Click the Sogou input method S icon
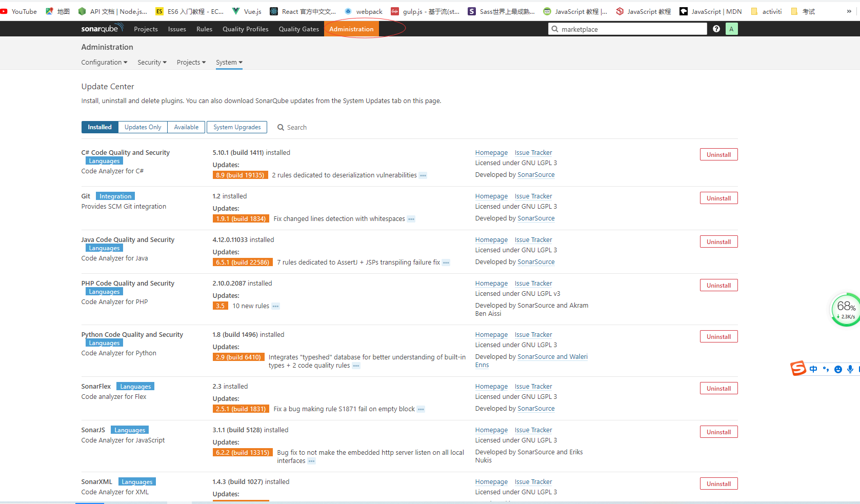The height and width of the screenshot is (504, 860). (798, 368)
